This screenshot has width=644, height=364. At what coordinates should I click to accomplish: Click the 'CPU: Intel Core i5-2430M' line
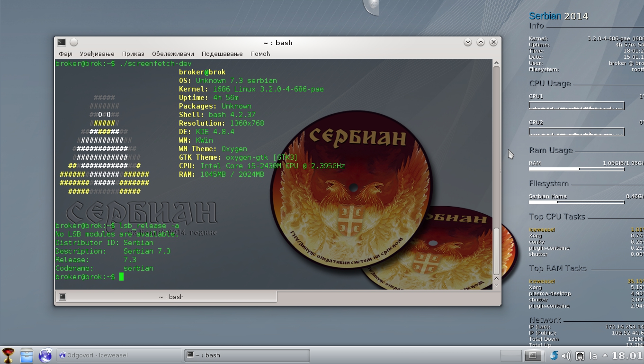(262, 166)
